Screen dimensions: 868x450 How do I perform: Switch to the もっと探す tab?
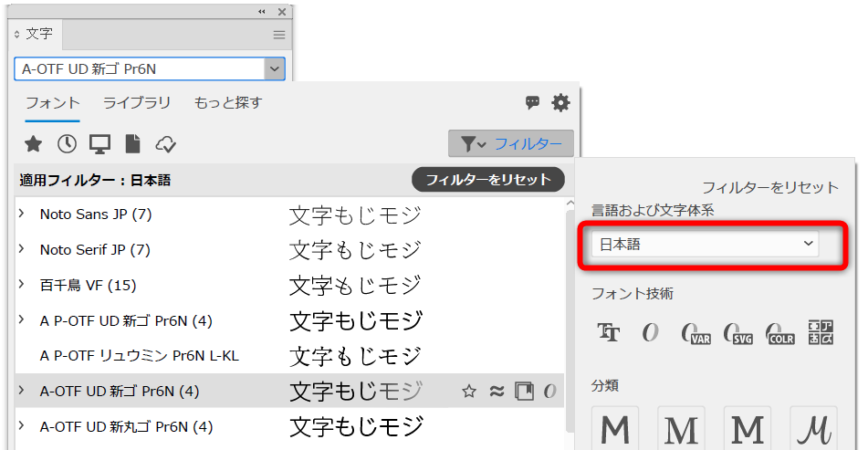point(227,102)
